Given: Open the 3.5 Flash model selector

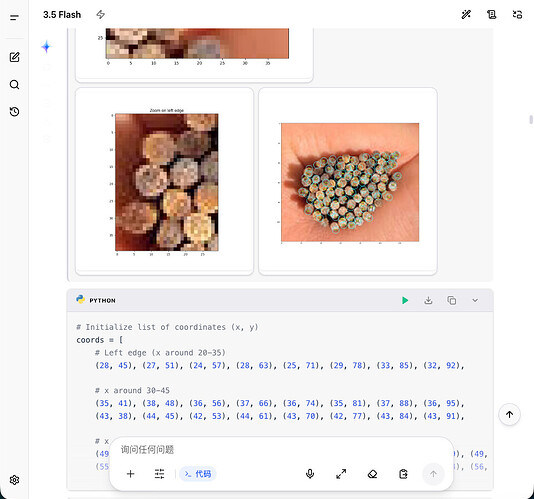Looking at the screenshot, I should tap(62, 15).
